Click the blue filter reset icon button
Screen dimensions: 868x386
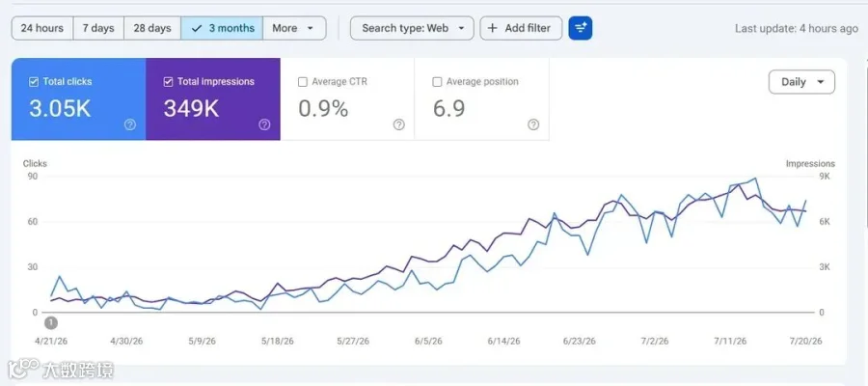click(581, 28)
